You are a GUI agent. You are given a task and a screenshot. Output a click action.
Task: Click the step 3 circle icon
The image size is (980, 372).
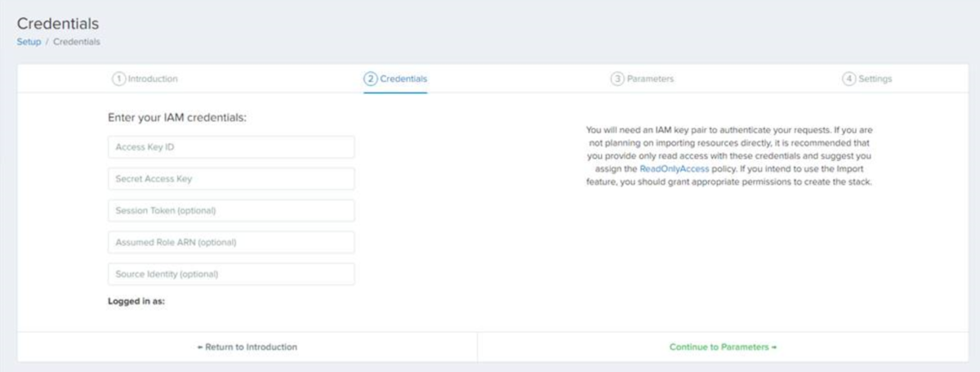(x=617, y=79)
